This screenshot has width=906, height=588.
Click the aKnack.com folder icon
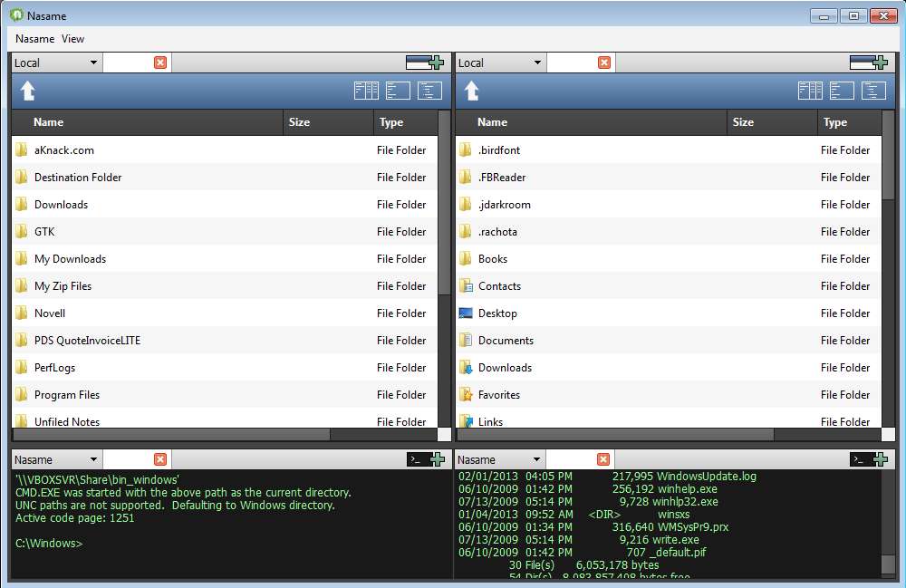click(x=22, y=150)
